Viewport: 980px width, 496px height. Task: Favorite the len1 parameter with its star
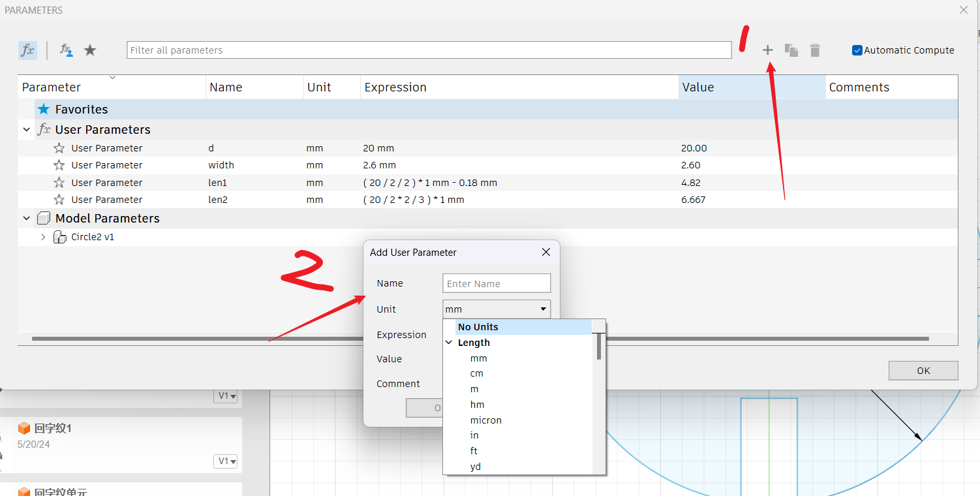point(59,183)
